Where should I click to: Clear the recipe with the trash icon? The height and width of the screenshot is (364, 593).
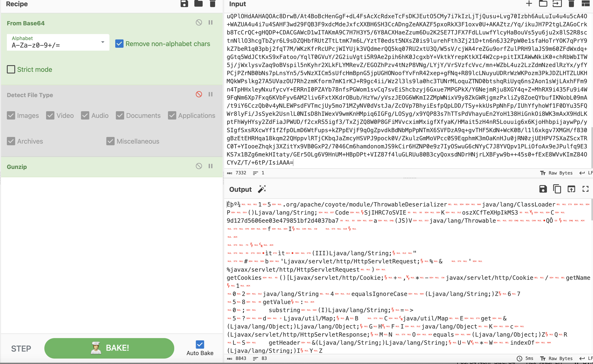pyautogui.click(x=212, y=4)
